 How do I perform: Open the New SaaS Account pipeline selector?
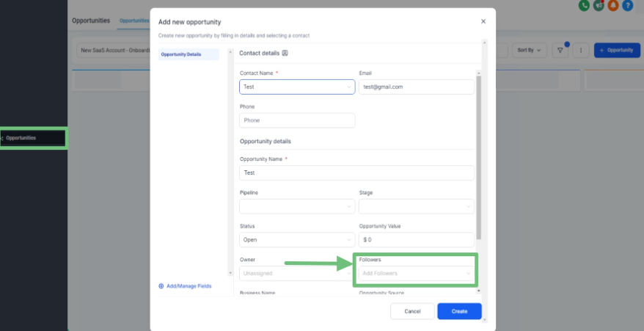[x=114, y=50]
